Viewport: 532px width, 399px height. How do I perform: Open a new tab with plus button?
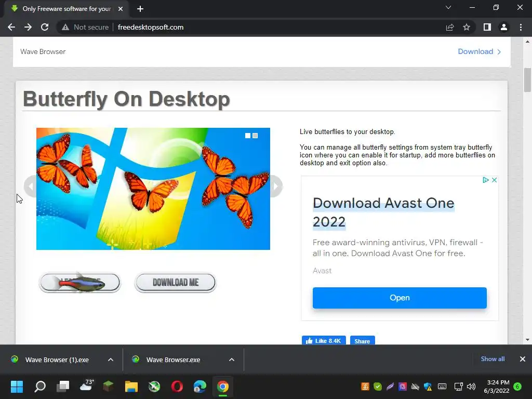[140, 9]
